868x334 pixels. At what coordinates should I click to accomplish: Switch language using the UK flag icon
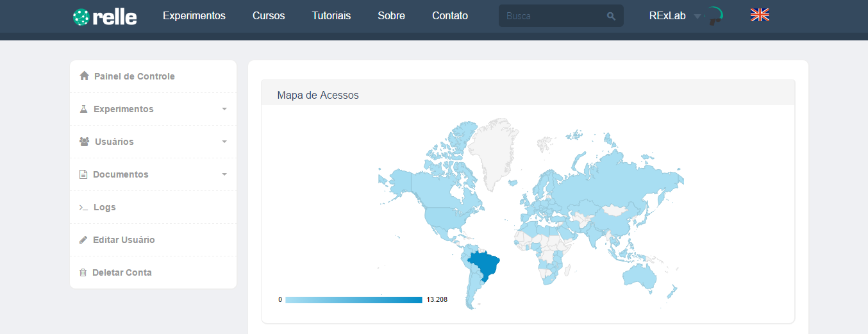coord(760,15)
